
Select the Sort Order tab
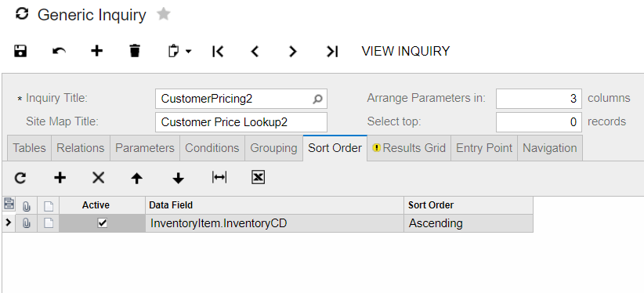click(x=335, y=148)
